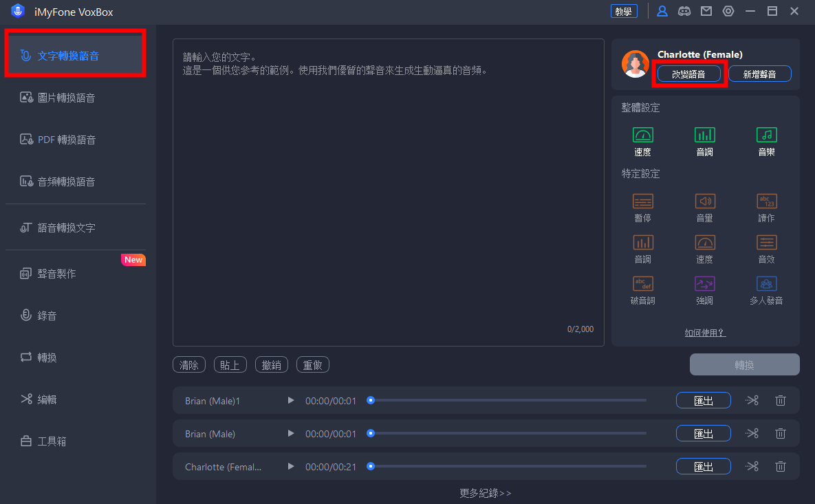The image size is (815, 504).
Task: Select the 破音詞 heteronym option
Action: (642, 290)
